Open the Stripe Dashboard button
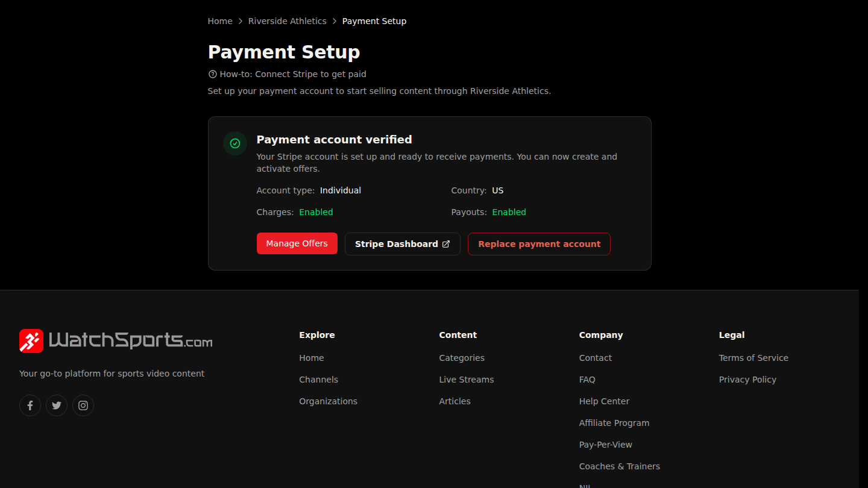 [403, 244]
